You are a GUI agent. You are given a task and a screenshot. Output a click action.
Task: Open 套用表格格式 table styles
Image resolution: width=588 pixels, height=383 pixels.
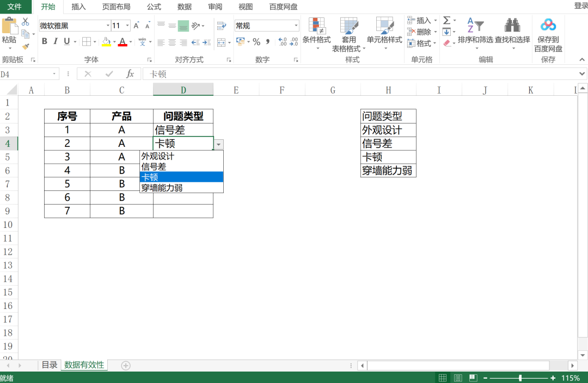[x=349, y=34]
